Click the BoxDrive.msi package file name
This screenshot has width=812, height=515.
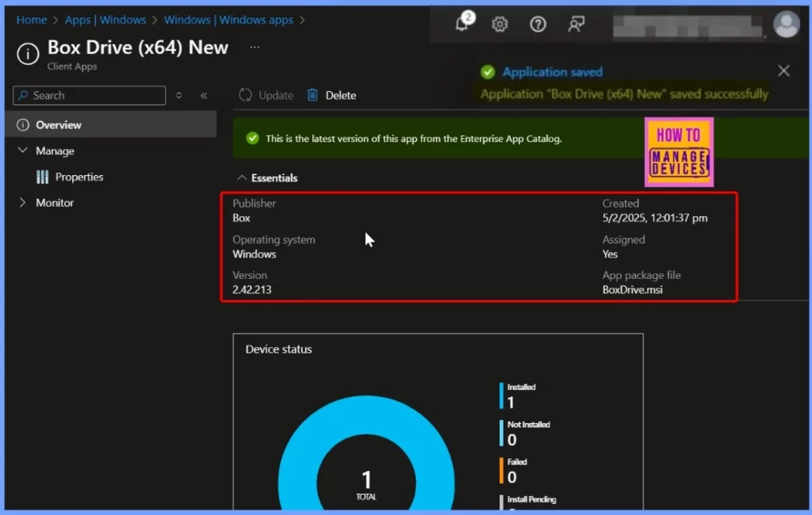(x=632, y=290)
